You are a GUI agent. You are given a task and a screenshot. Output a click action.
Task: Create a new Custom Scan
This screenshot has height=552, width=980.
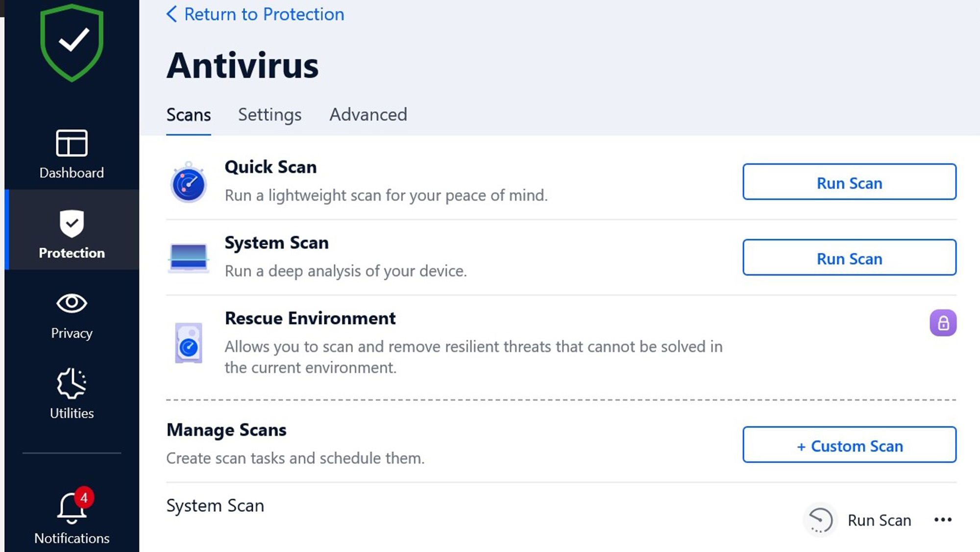coord(849,445)
